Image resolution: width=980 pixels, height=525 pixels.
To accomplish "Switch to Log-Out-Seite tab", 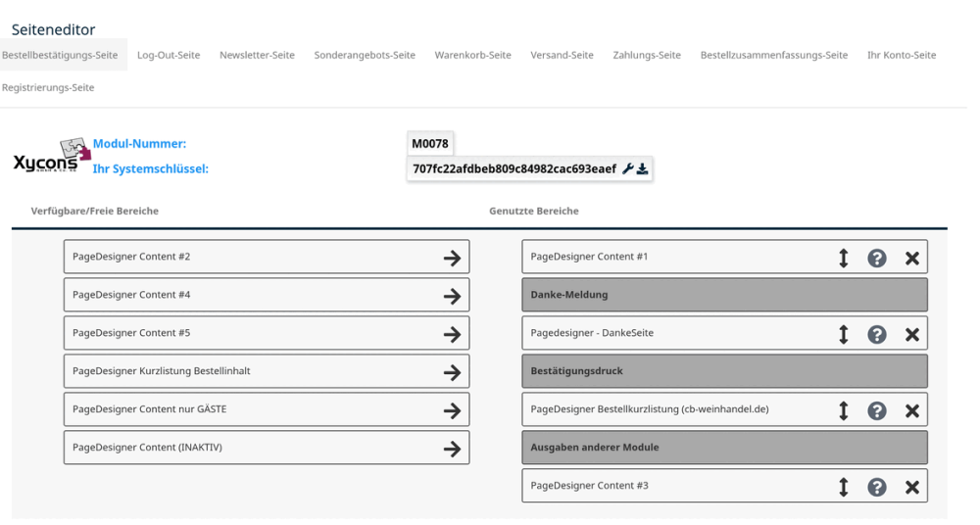I will (x=169, y=55).
